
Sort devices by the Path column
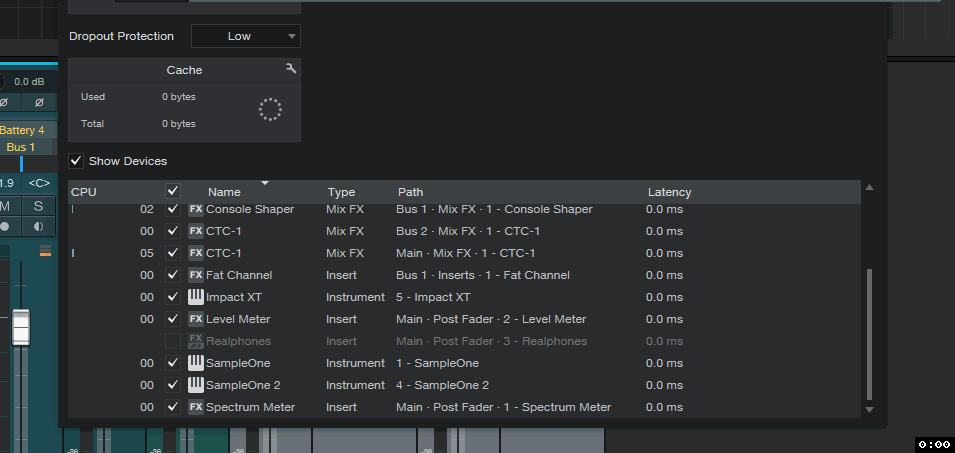point(411,192)
